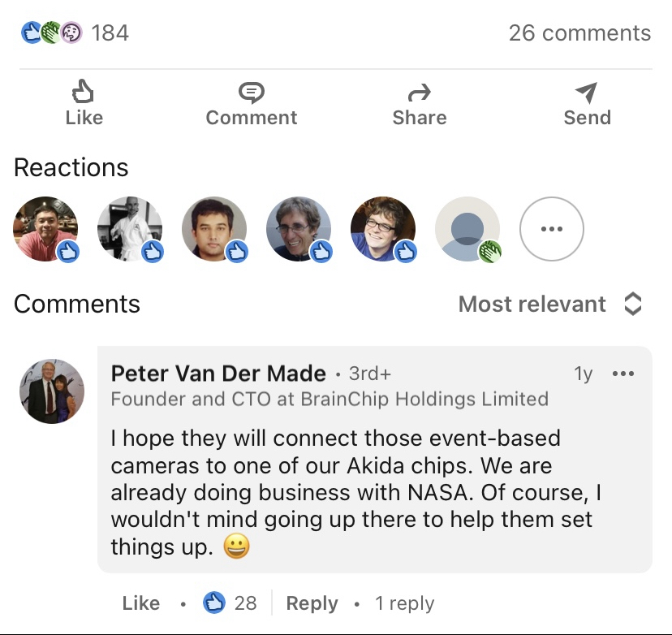
Task: View the 184 reactions count
Action: click(110, 33)
